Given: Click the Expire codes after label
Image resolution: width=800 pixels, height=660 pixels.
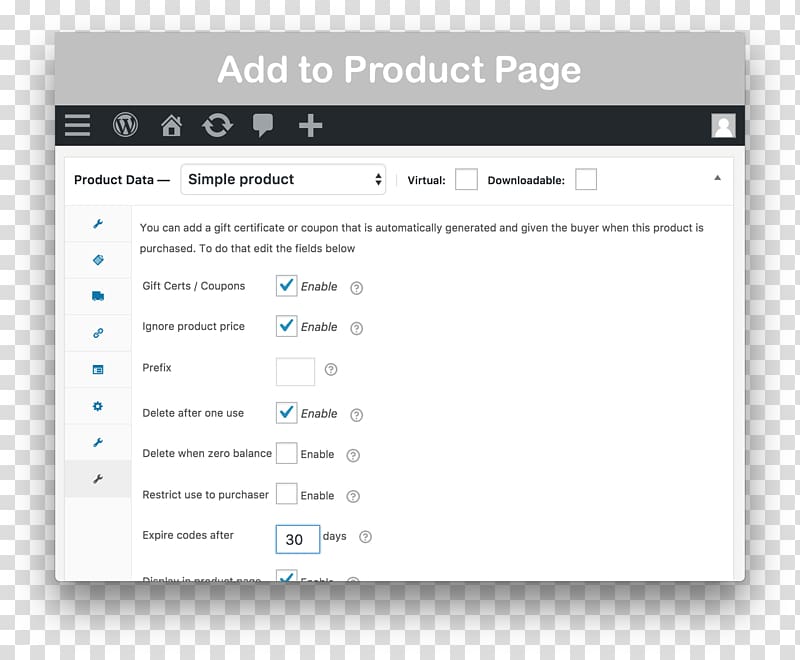Looking at the screenshot, I should (188, 535).
